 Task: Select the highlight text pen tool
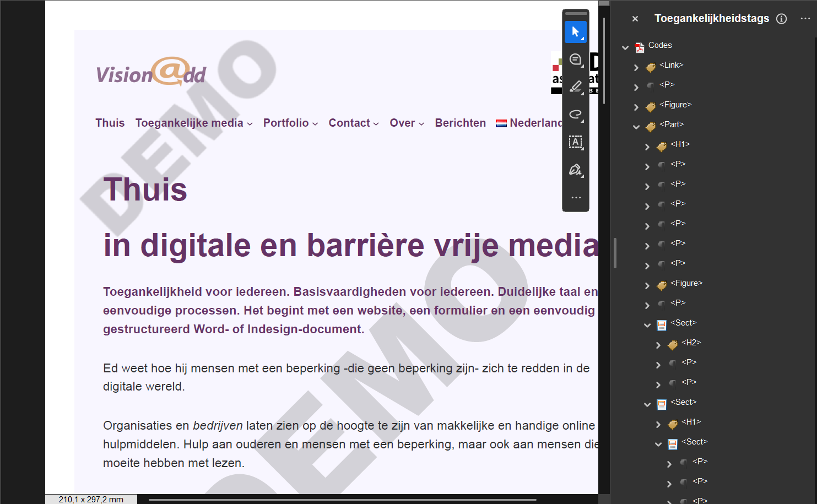[x=575, y=87]
